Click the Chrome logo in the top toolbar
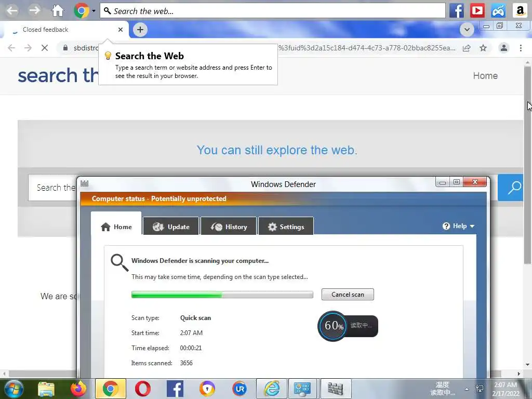The width and height of the screenshot is (532, 399). pyautogui.click(x=82, y=11)
